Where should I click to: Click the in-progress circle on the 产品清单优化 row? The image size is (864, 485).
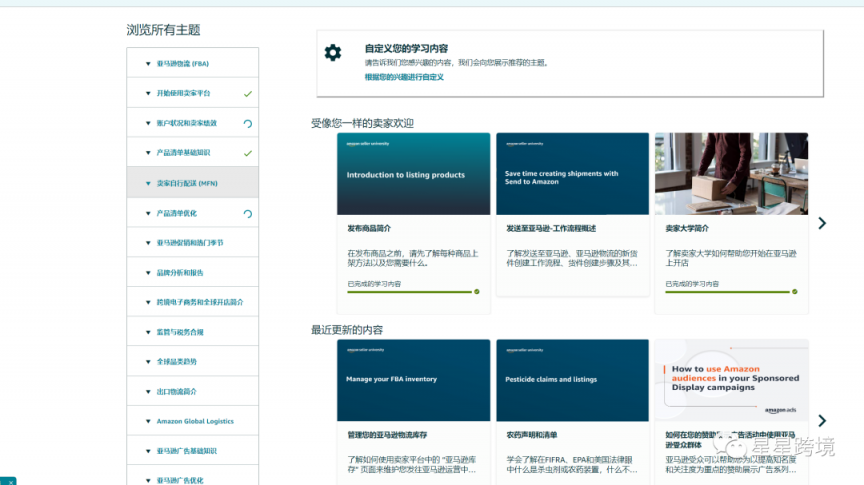coord(248,214)
